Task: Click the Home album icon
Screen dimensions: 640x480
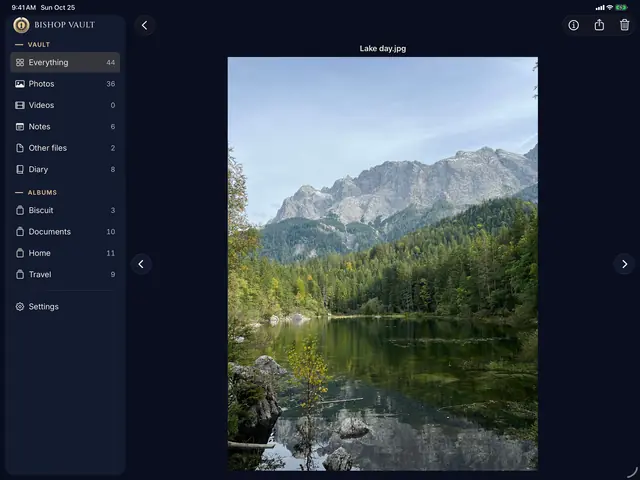Action: [20, 253]
